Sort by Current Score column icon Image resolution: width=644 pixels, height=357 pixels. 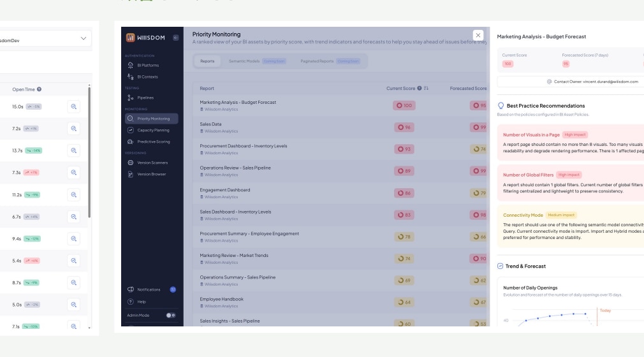coord(427,89)
